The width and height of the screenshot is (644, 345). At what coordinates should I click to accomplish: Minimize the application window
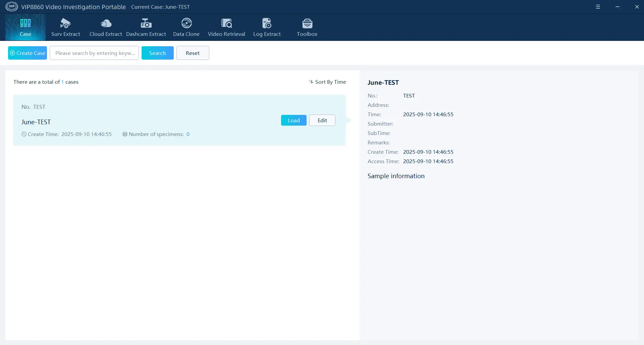(617, 7)
